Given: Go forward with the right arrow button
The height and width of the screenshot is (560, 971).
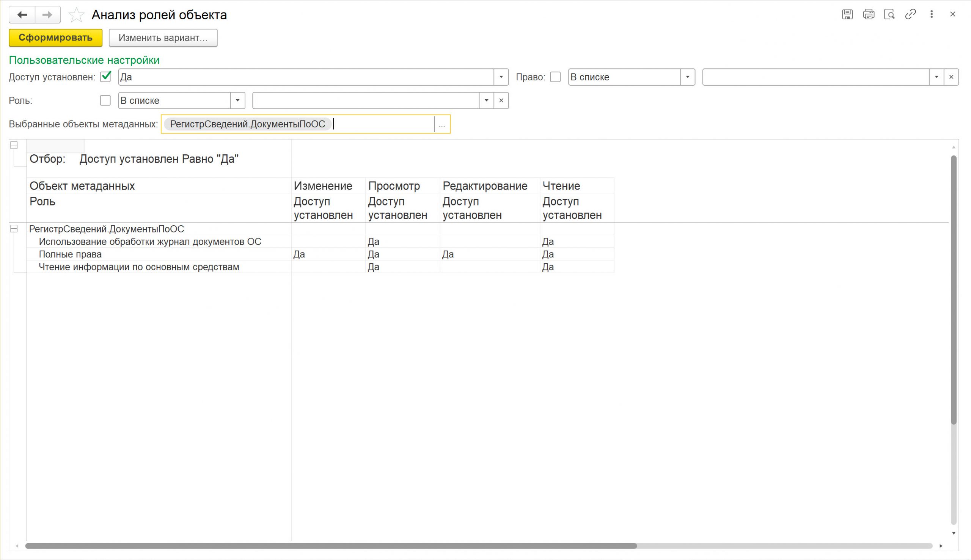Looking at the screenshot, I should click(x=47, y=15).
